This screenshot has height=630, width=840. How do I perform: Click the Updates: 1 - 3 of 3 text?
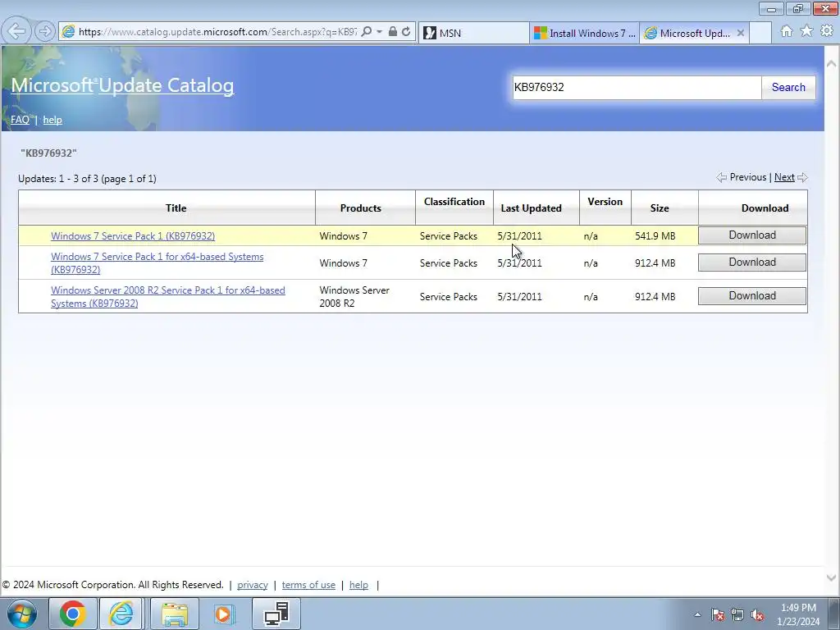pos(87,179)
